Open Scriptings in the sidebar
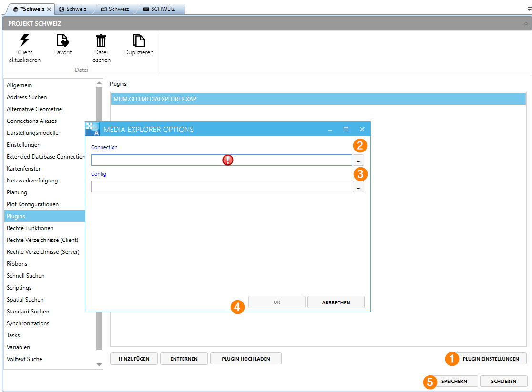 coord(19,288)
